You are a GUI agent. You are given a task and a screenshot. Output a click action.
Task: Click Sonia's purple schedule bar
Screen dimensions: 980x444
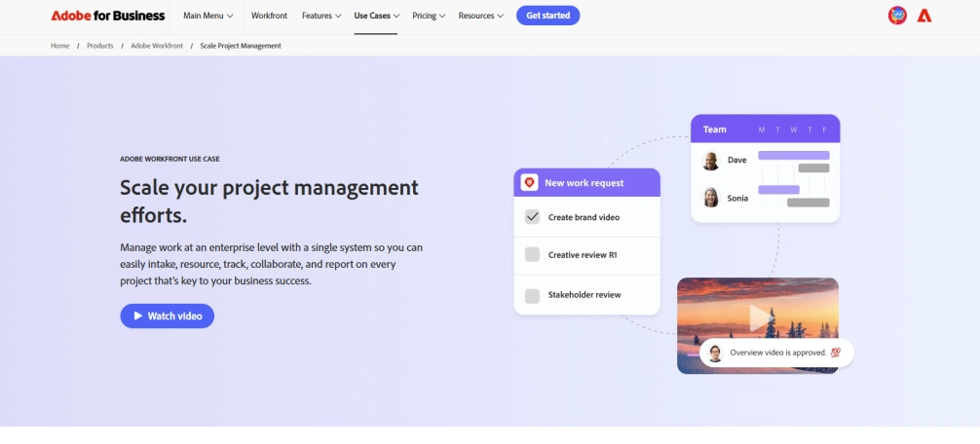[778, 189]
